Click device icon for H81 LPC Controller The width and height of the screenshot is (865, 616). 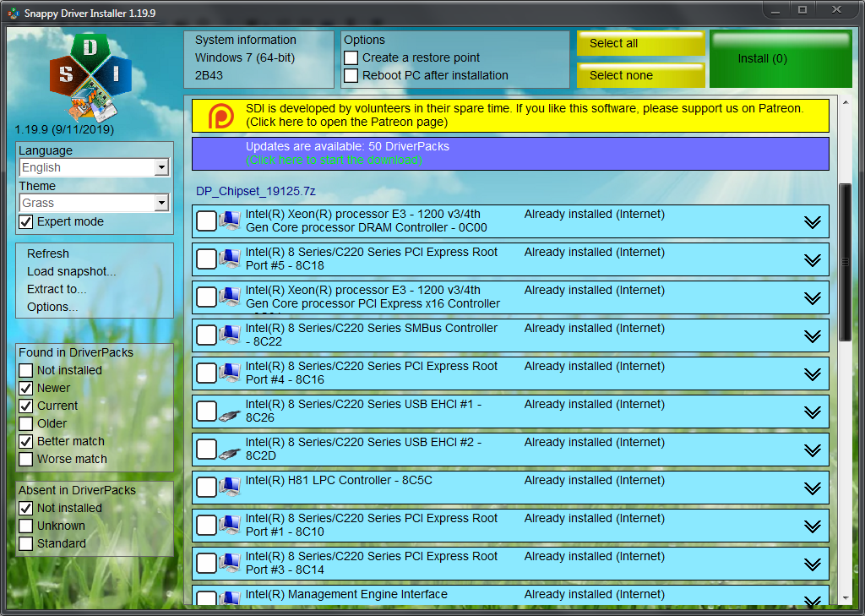point(230,488)
